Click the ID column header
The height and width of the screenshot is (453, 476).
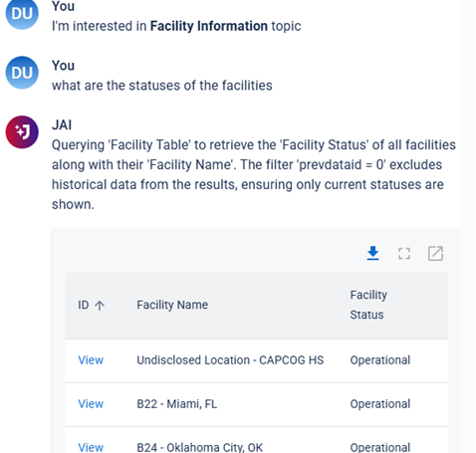(x=84, y=305)
